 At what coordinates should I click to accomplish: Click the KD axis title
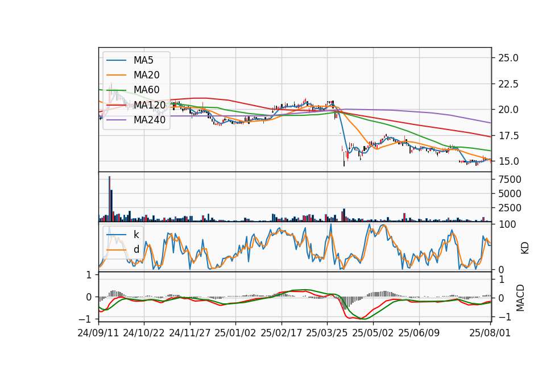pos(525,248)
